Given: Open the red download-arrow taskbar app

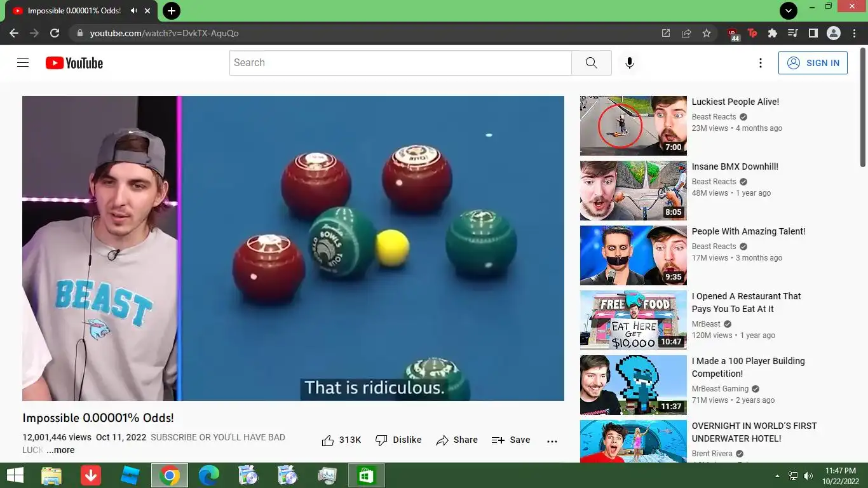Looking at the screenshot, I should 91,475.
